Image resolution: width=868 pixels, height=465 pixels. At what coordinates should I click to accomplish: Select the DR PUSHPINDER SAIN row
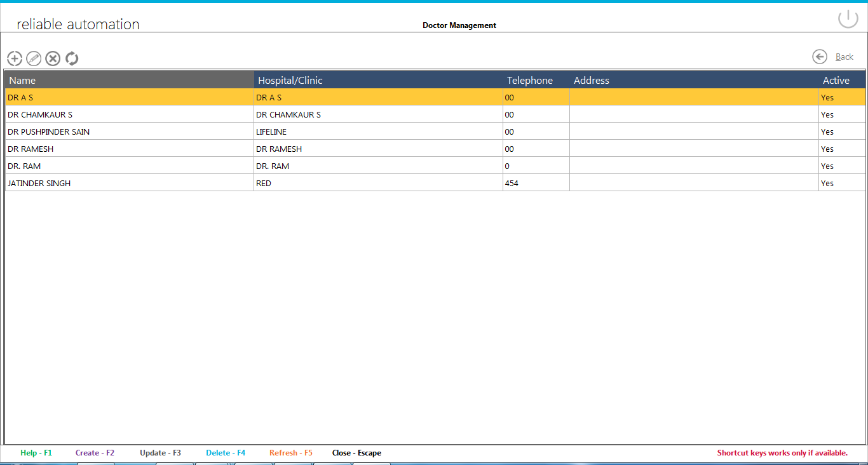435,131
